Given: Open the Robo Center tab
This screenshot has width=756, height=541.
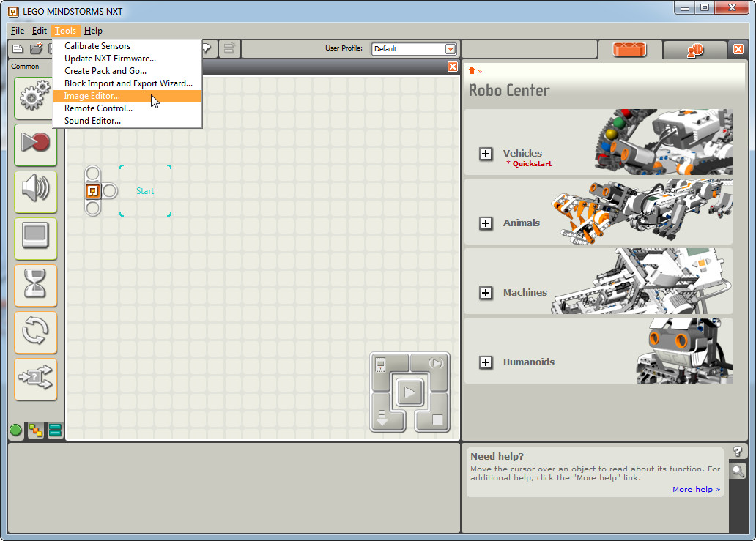Looking at the screenshot, I should pos(629,49).
